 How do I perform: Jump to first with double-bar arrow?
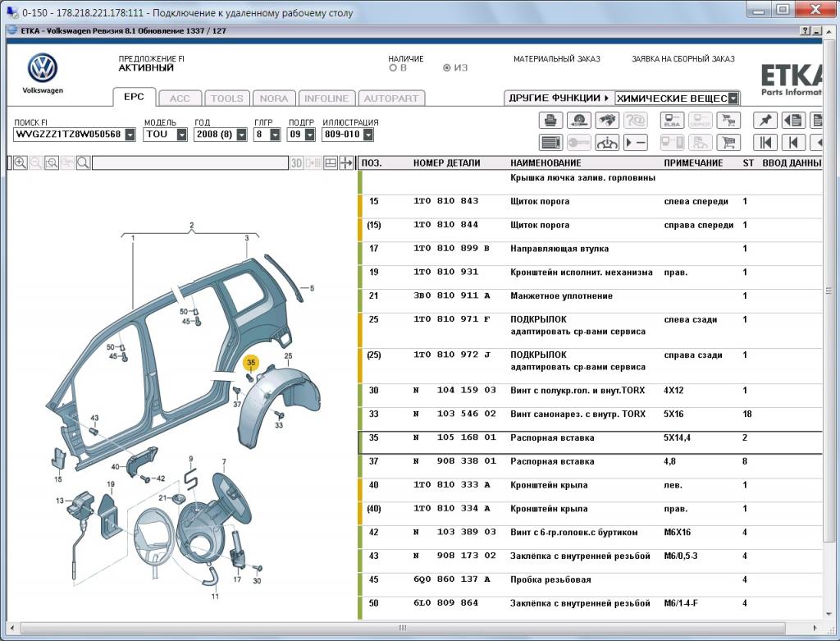[765, 143]
